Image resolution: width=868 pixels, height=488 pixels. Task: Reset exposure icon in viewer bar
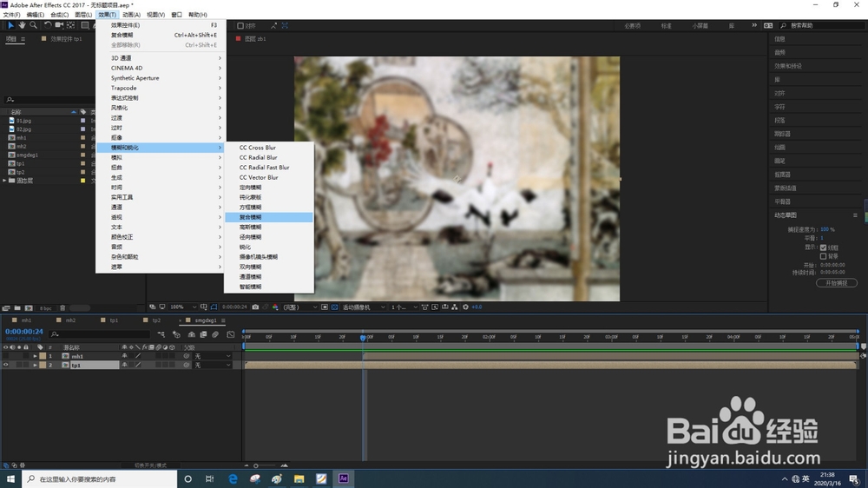pyautogui.click(x=465, y=307)
